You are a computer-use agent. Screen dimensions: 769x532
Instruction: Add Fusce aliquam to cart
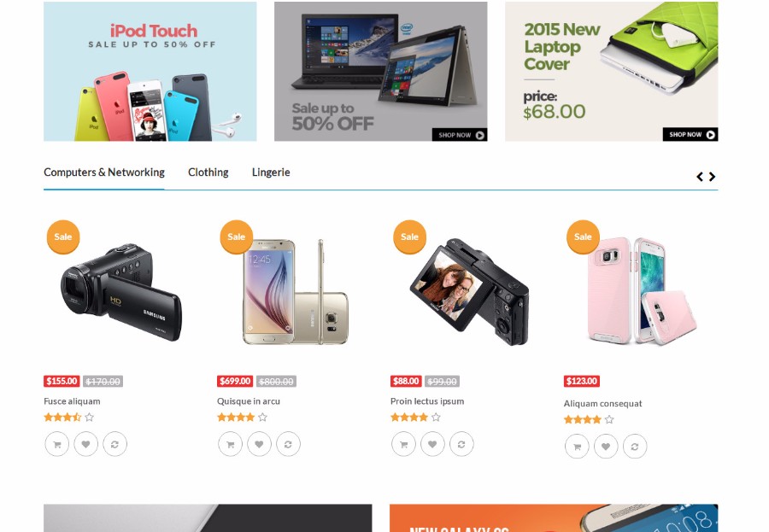pos(57,444)
